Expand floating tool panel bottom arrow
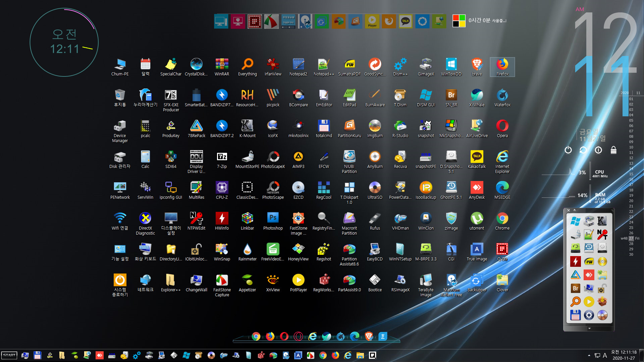This screenshot has height=362, width=644. (x=589, y=328)
